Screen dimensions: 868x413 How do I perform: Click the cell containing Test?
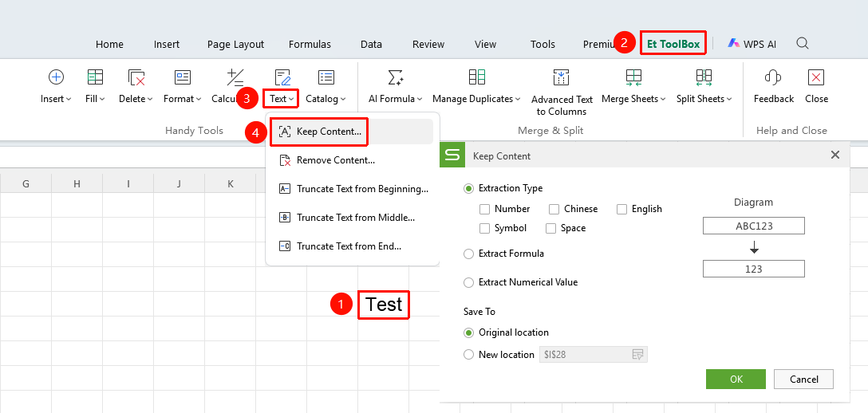coord(384,305)
